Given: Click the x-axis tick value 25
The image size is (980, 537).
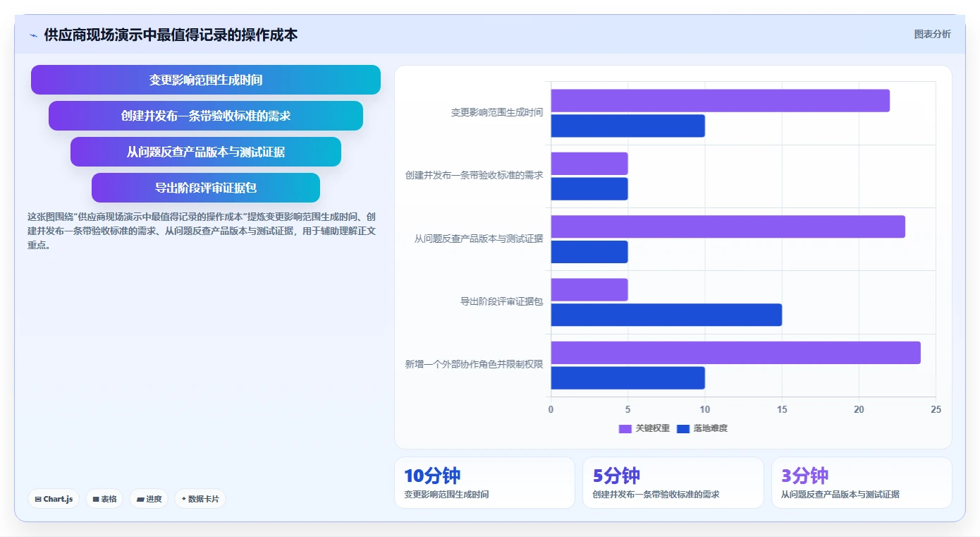Looking at the screenshot, I should (936, 410).
